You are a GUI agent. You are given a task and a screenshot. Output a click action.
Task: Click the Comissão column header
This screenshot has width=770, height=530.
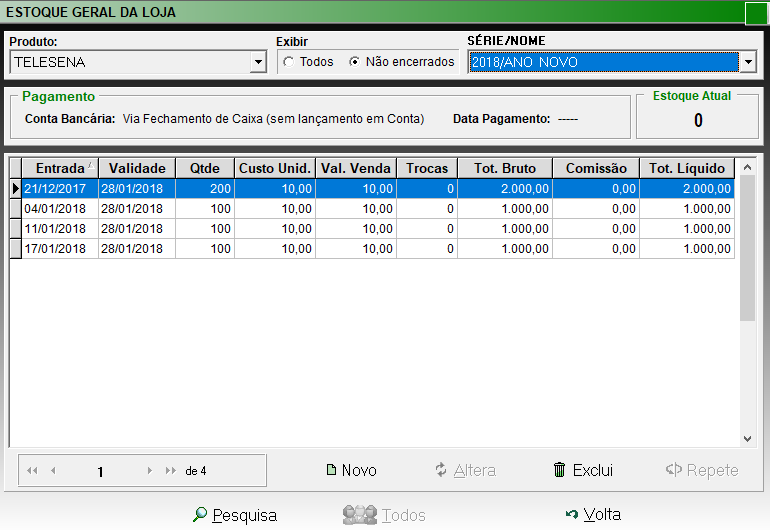point(596,168)
